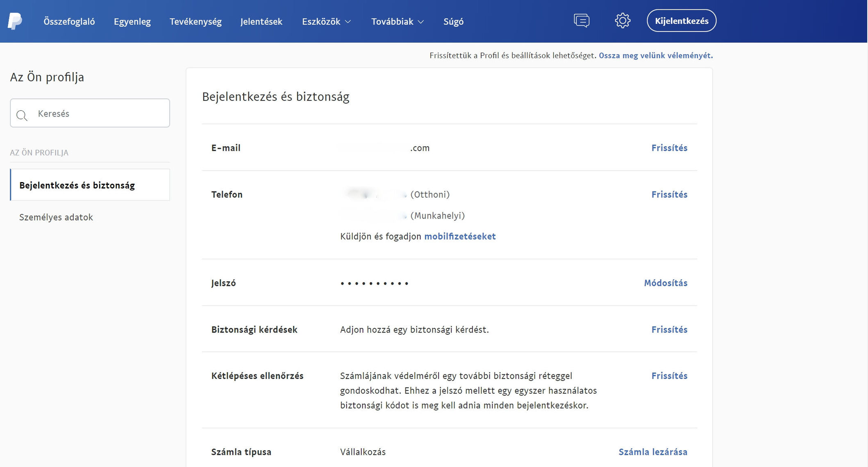
Task: Click Módosítás to change the password
Action: pyautogui.click(x=665, y=283)
